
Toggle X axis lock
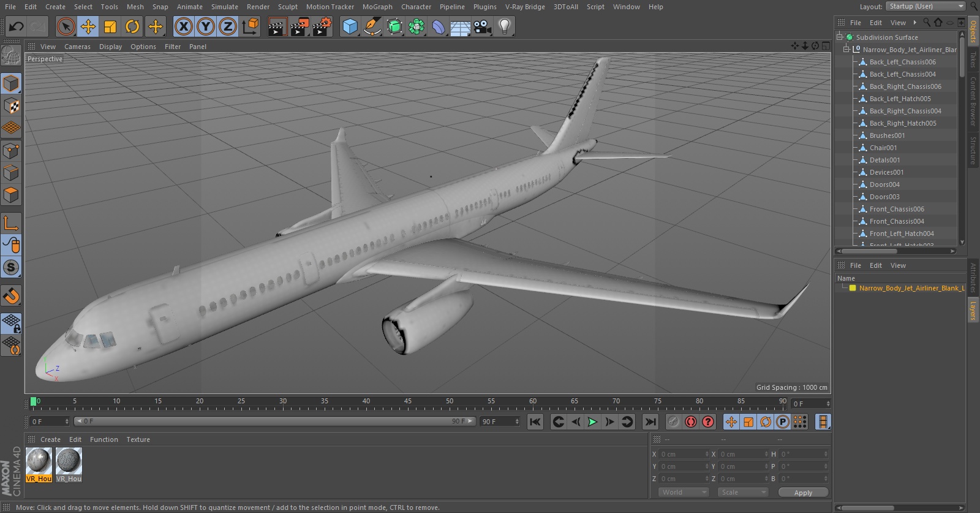[x=183, y=26]
